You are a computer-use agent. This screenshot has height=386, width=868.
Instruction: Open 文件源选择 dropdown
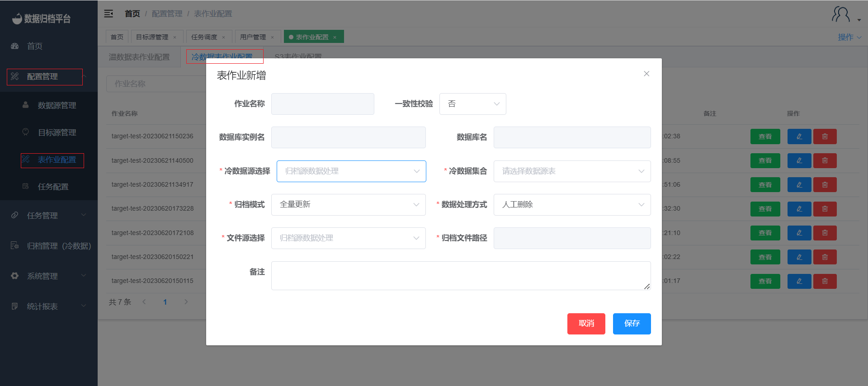pyautogui.click(x=348, y=238)
